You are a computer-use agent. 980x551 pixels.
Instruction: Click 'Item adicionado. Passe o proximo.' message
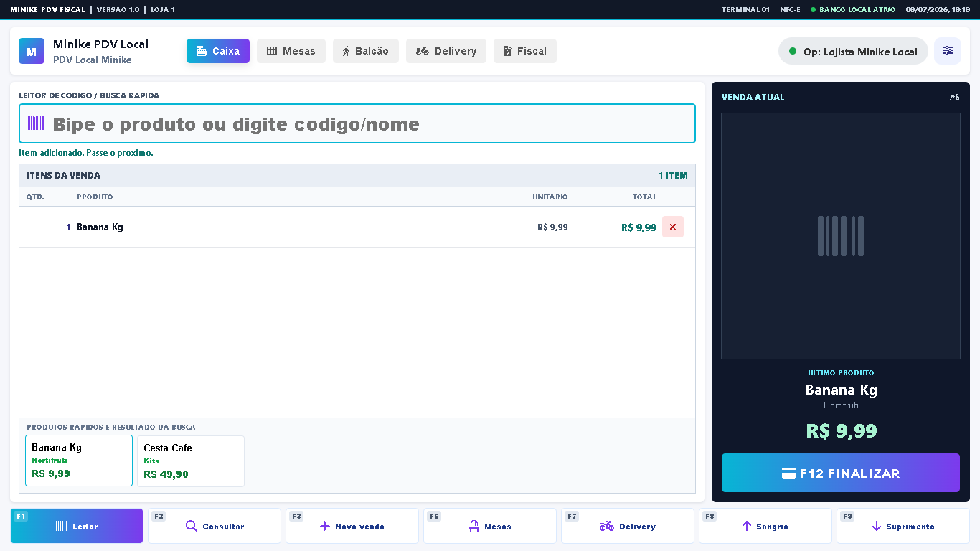point(86,153)
